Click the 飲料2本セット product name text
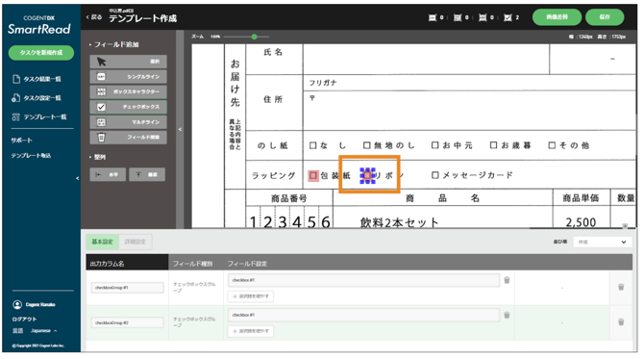Screen dimensions: 644x359 (x=399, y=222)
